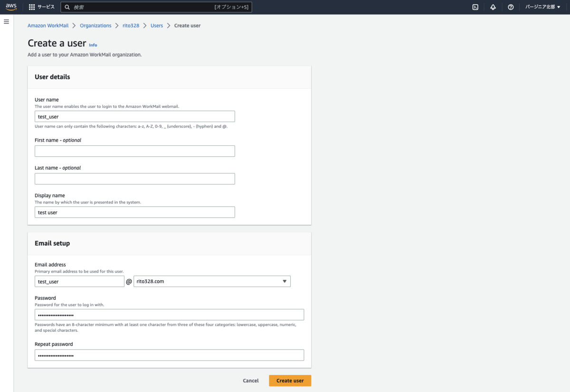Click the First name input field
The width and height of the screenshot is (570, 392).
[x=134, y=151]
